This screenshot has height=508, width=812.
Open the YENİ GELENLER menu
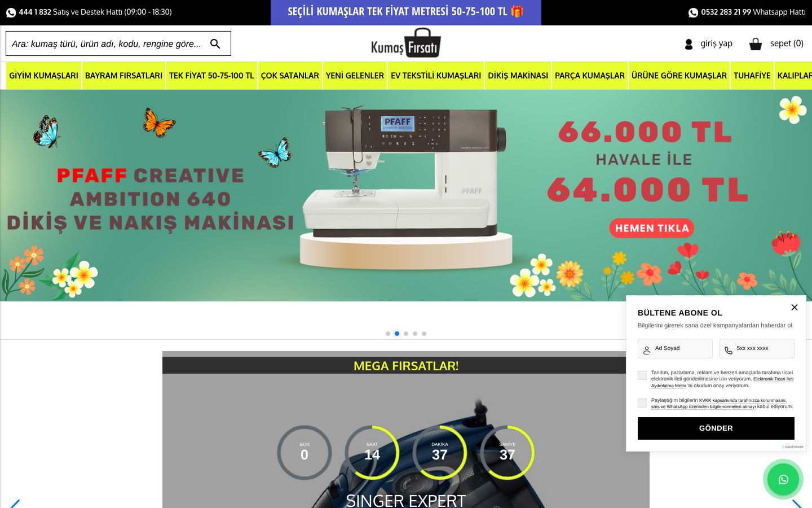click(x=355, y=76)
